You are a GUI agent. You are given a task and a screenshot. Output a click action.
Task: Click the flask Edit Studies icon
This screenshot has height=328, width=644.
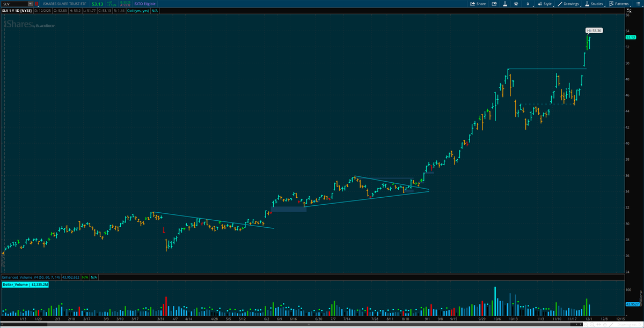505,4
